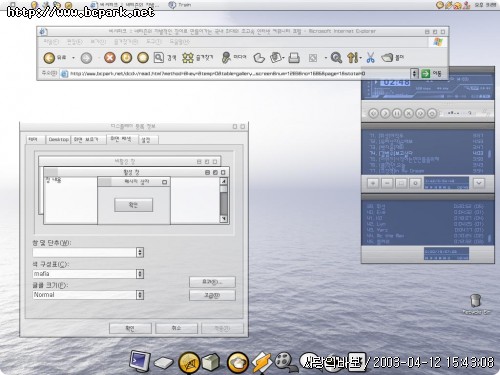The width and height of the screenshot is (500, 375).
Task: Click the address bar URL field
Action: 239,73
